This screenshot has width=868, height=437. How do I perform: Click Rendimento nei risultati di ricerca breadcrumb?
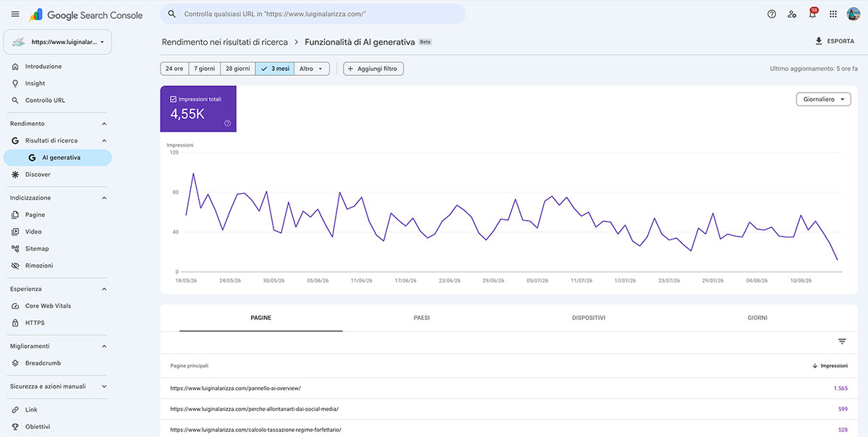point(225,42)
